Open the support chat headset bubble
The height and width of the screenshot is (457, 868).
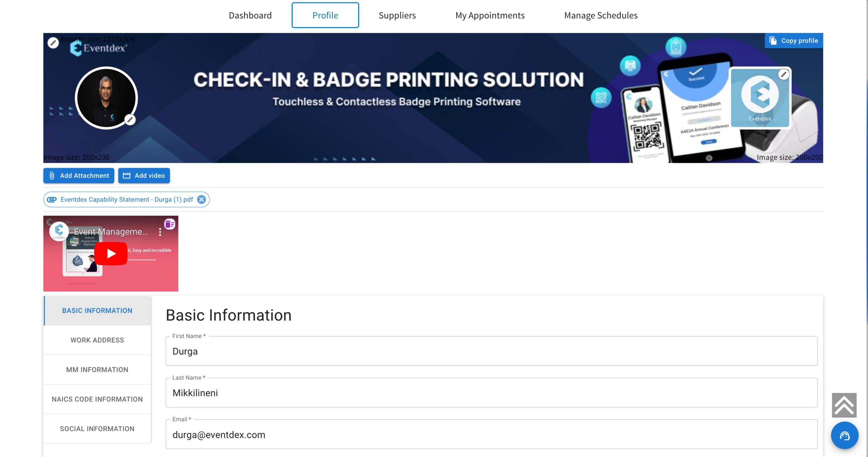point(844,435)
